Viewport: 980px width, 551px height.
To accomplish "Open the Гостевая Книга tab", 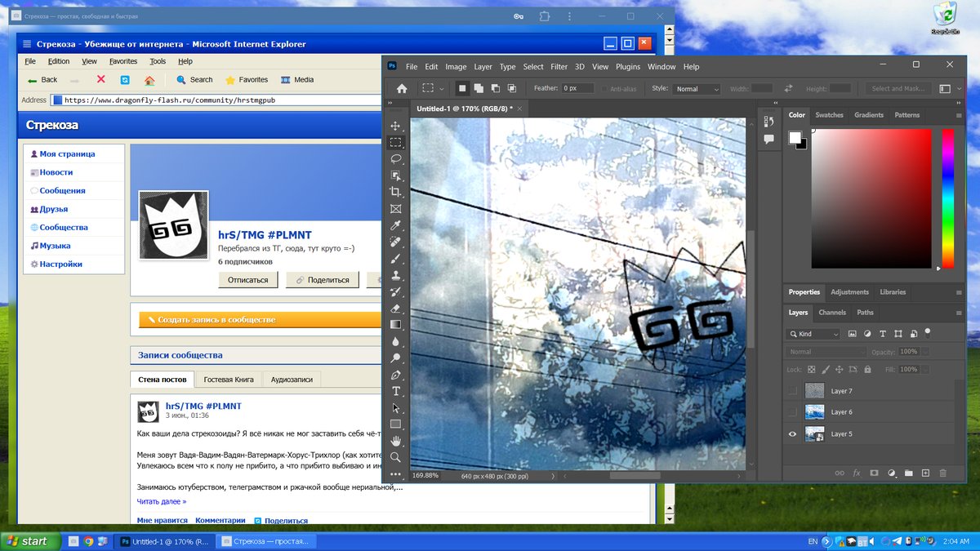I will [229, 380].
